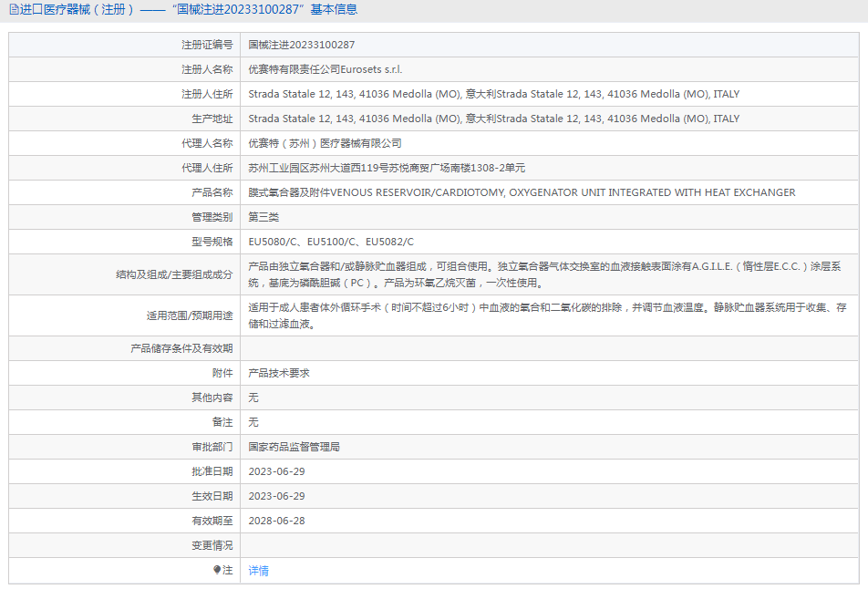Screen dimensions: 868x589
Task: Select model specs EU5080/C、EU5100/C、EU5082/C
Action: click(x=331, y=242)
